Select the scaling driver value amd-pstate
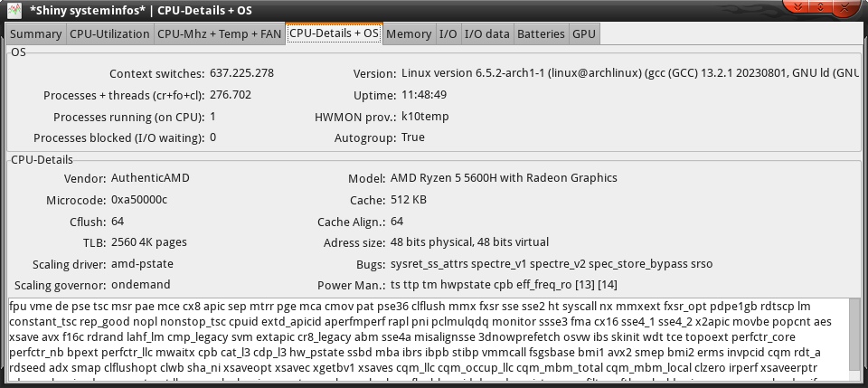This screenshot has width=868, height=388. (142, 263)
